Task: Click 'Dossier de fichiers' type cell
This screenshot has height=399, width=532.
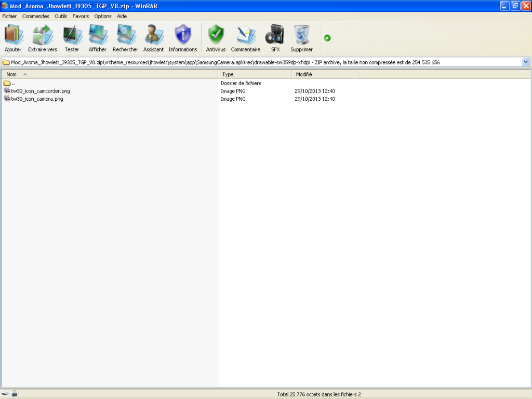Action: 241,83
